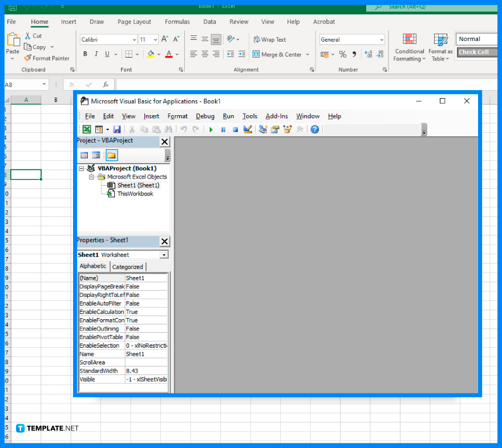Open the Object Browser from the VBA toolbar

tap(287, 129)
